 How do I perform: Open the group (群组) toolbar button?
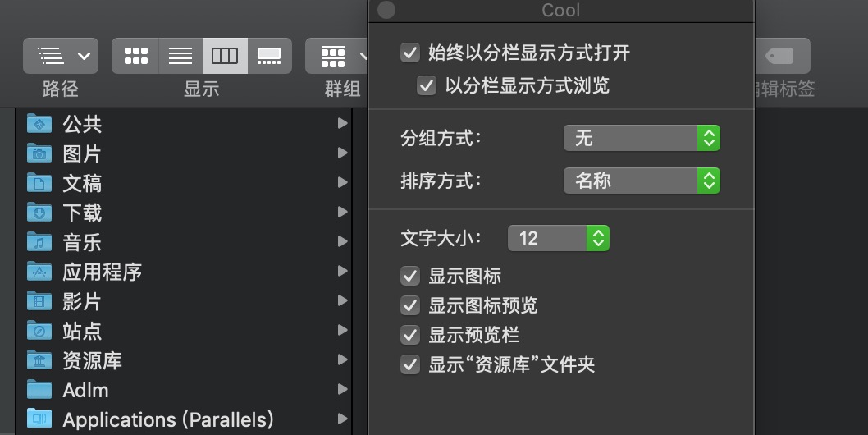click(336, 56)
